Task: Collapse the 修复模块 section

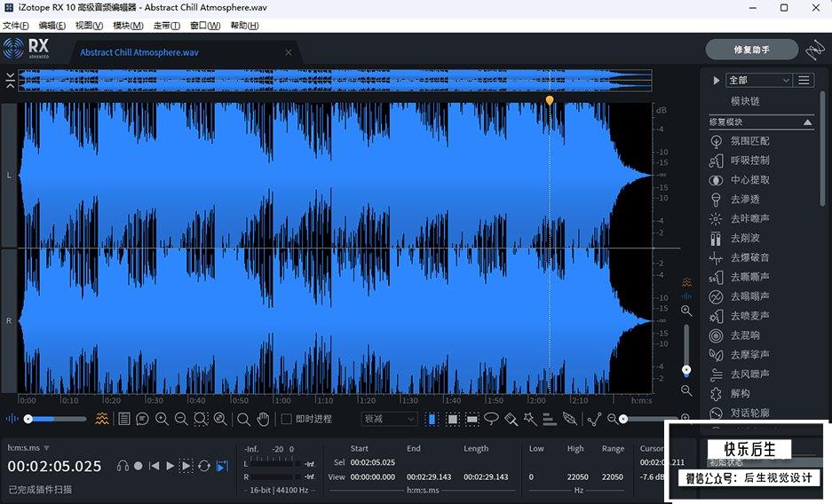Action: tap(807, 122)
